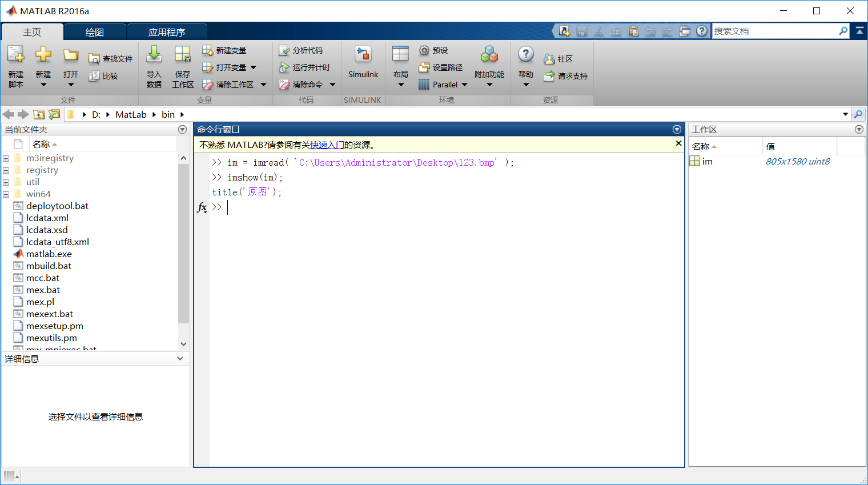
Task: Click Analyze Code (分析代码)
Action: (301, 50)
